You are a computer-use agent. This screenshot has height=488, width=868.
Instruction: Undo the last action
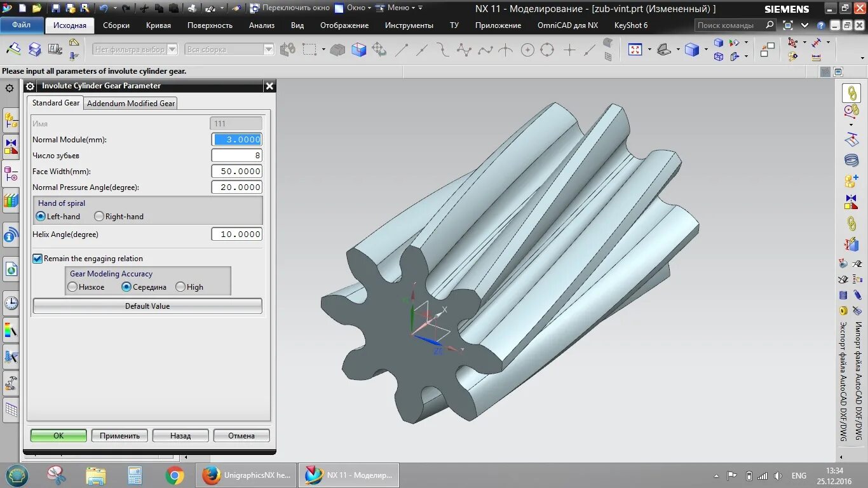pyautogui.click(x=104, y=8)
